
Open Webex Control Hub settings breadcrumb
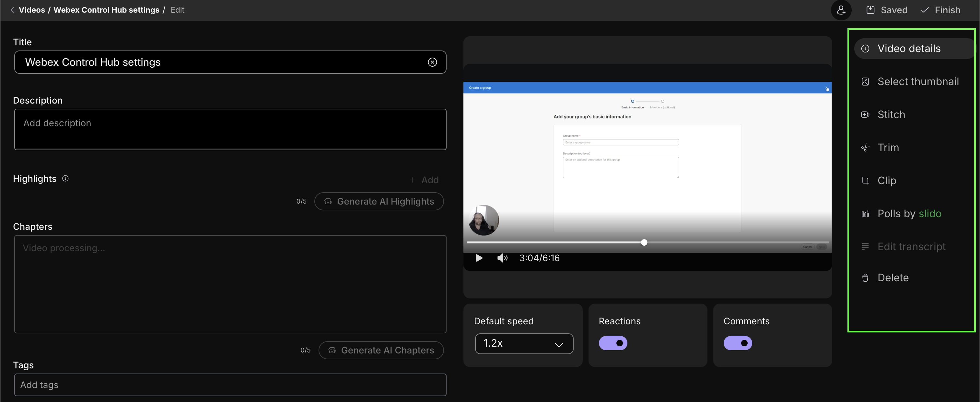[x=106, y=10]
